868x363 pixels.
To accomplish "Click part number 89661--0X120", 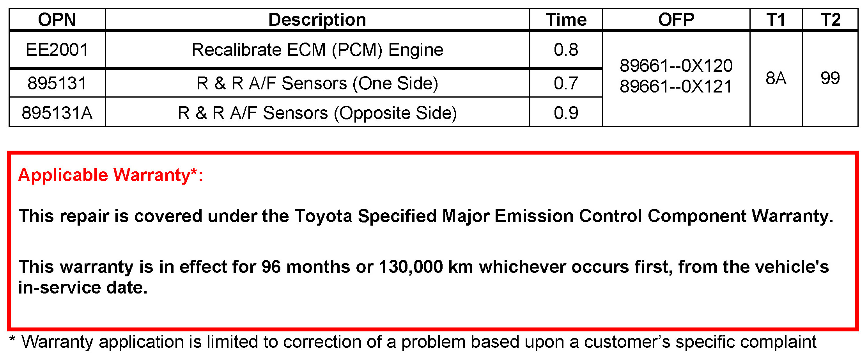I will click(676, 66).
